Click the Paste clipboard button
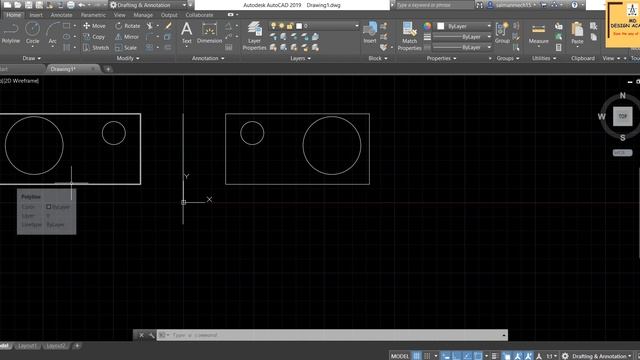This screenshot has height=360, width=640. [577, 33]
